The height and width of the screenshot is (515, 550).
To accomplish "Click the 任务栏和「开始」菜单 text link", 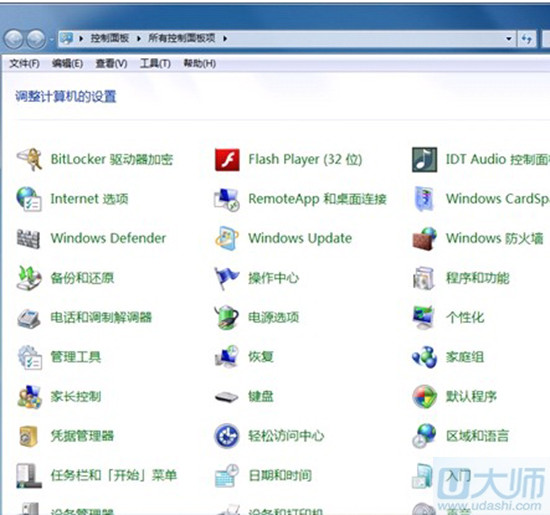I will [x=114, y=476].
